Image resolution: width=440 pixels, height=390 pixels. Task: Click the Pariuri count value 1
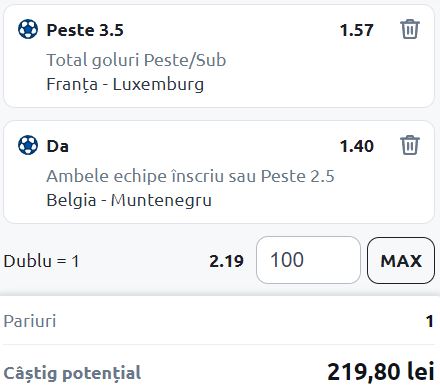[429, 321]
